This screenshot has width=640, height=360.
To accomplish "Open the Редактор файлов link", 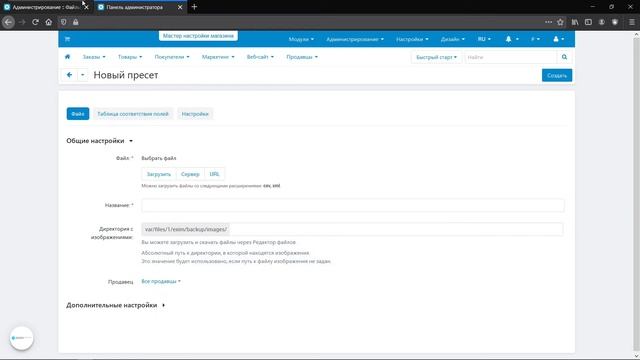I will 274,242.
